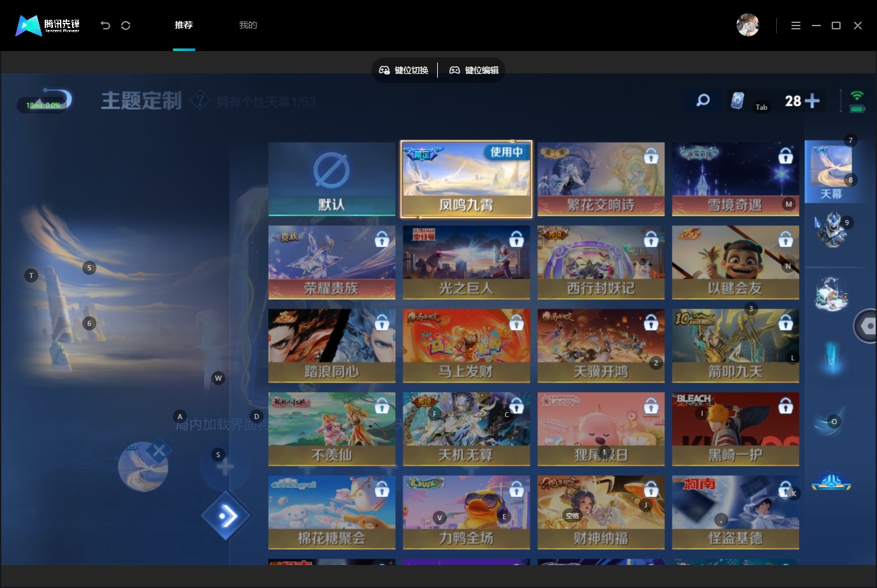
Task: Click the green battery indicator icon
Action: [857, 109]
